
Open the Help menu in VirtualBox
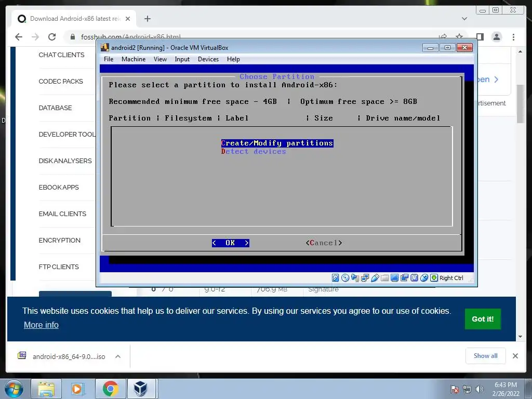tap(233, 59)
